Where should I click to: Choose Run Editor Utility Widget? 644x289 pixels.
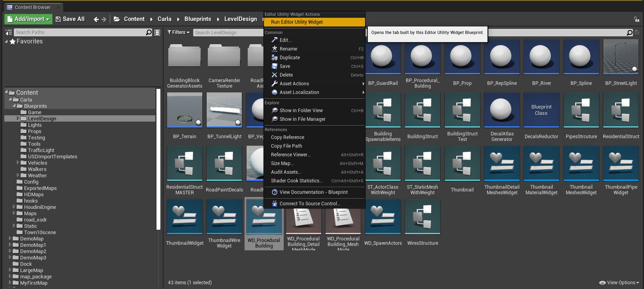coord(297,22)
